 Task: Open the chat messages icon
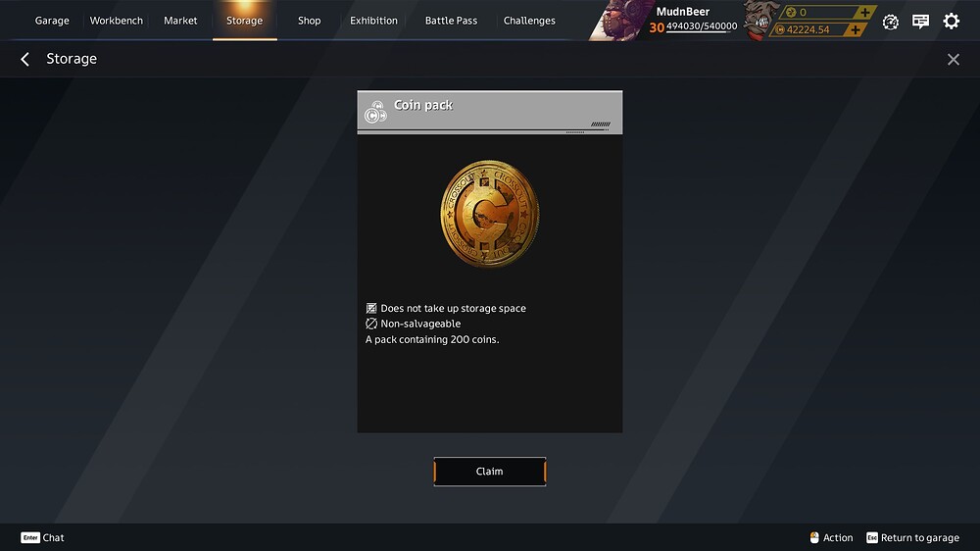(920, 22)
